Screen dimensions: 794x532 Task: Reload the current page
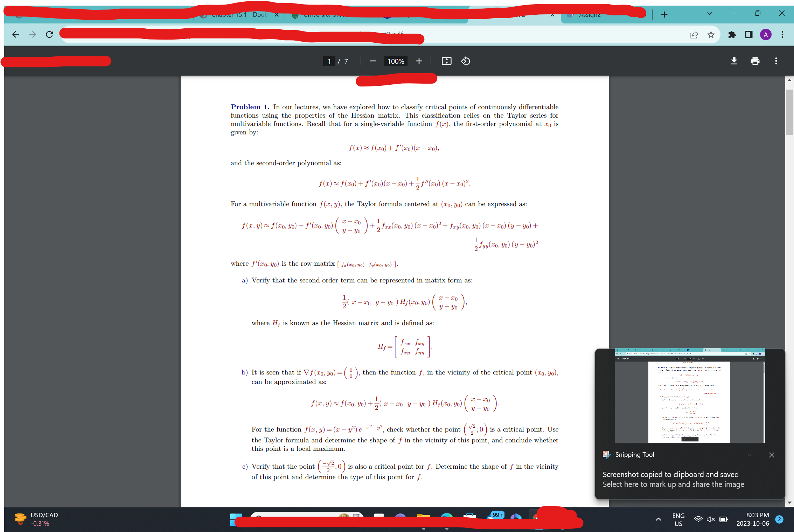(x=49, y=34)
